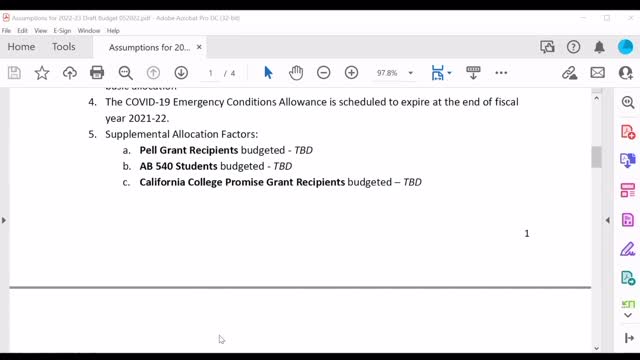Switch to the Tools tab

[x=63, y=47]
